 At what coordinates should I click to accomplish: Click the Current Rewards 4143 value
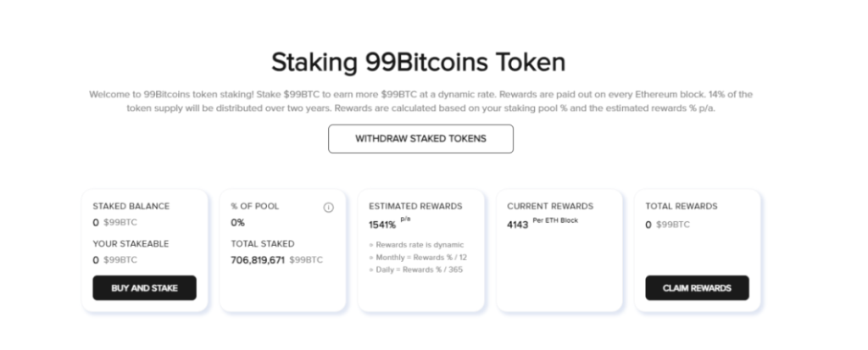coord(517,225)
